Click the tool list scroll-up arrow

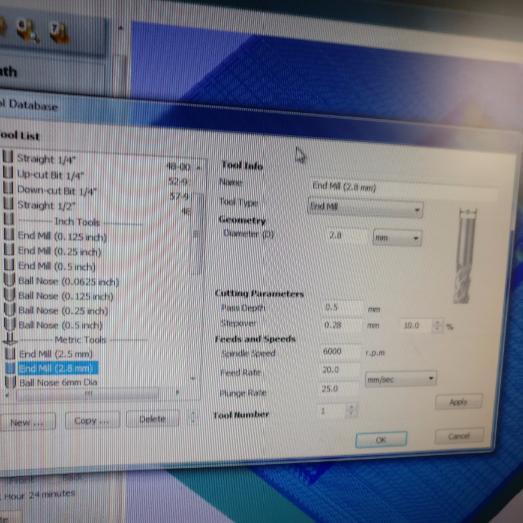click(199, 168)
